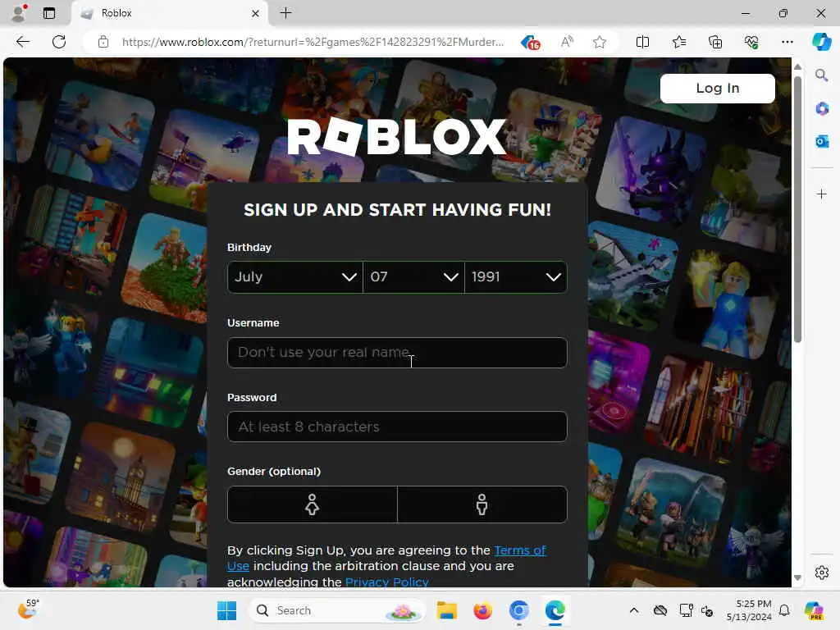Screen dimensions: 840x630
Task: Open Collections panel
Action: click(x=715, y=42)
